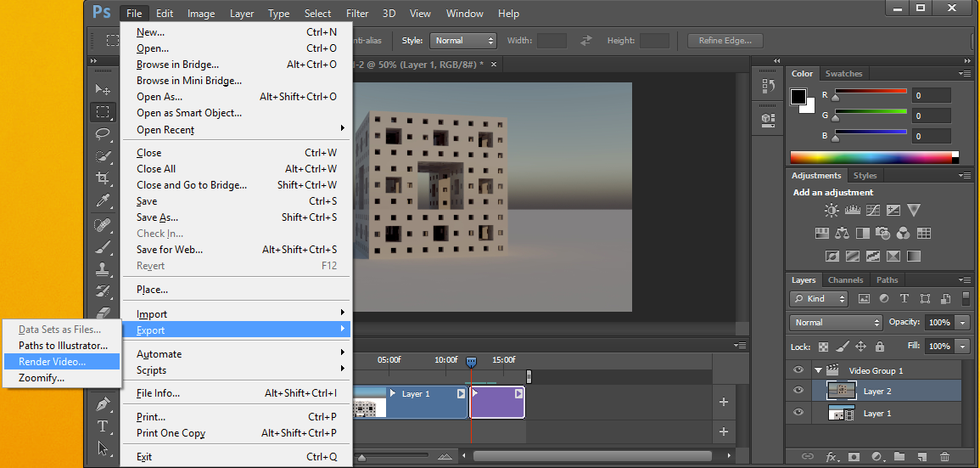Open the Adjustments panel flyout menu
The image size is (980, 468).
(x=965, y=176)
